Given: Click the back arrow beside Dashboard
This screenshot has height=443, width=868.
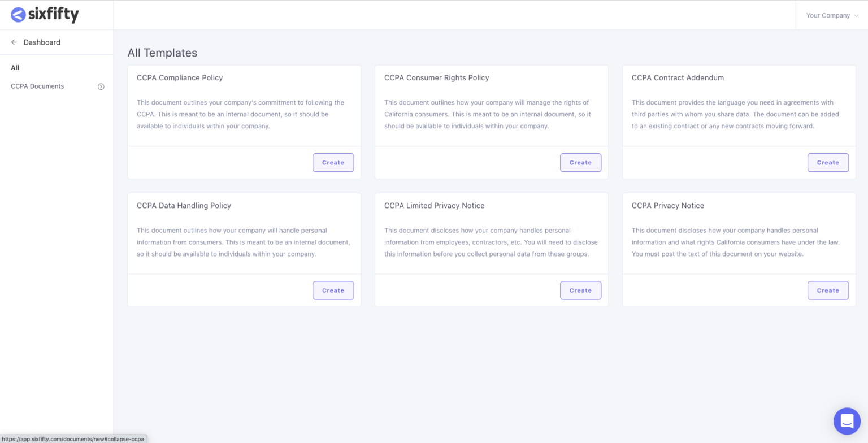Looking at the screenshot, I should pos(14,42).
